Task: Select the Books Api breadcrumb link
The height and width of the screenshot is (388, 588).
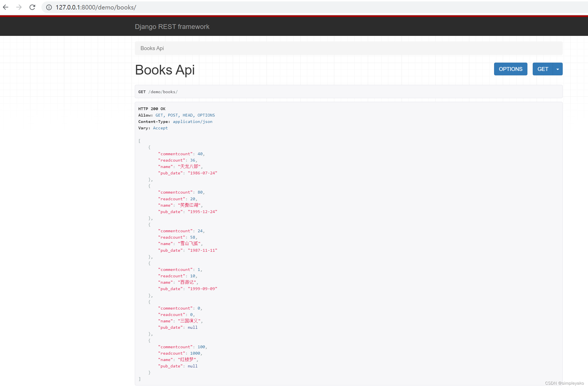Action: (152, 48)
